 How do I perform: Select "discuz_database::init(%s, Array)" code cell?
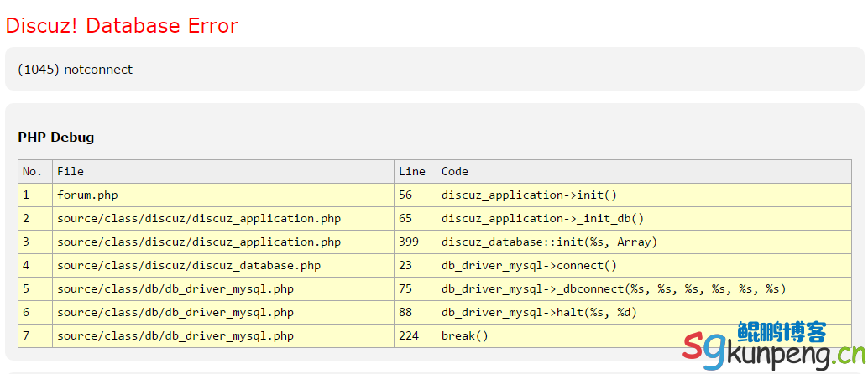[645, 242]
